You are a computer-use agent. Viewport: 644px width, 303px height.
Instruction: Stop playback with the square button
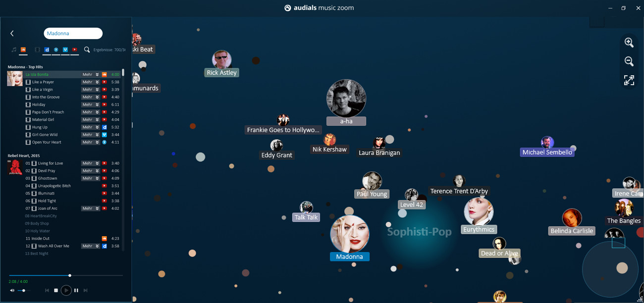(x=56, y=290)
